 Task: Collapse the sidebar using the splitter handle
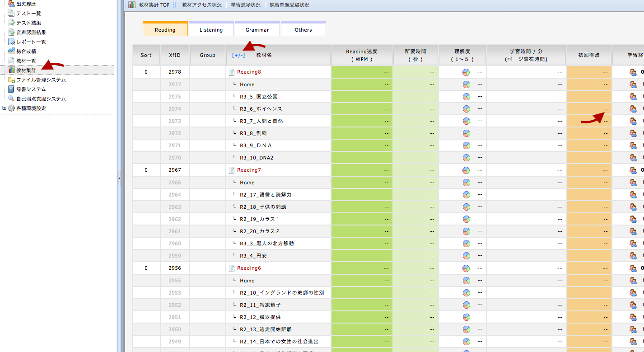pos(119,178)
